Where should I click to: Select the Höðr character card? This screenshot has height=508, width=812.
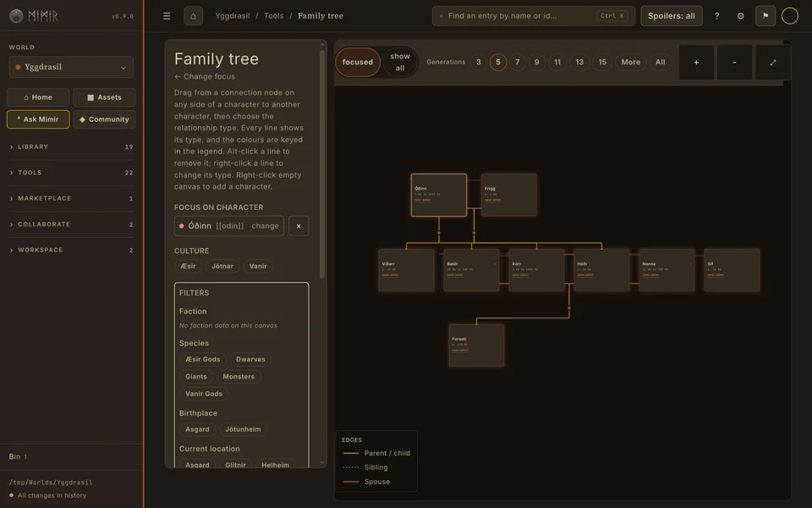click(601, 270)
